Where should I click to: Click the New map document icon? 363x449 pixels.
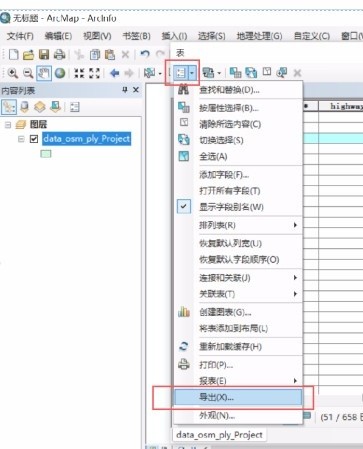click(13, 54)
